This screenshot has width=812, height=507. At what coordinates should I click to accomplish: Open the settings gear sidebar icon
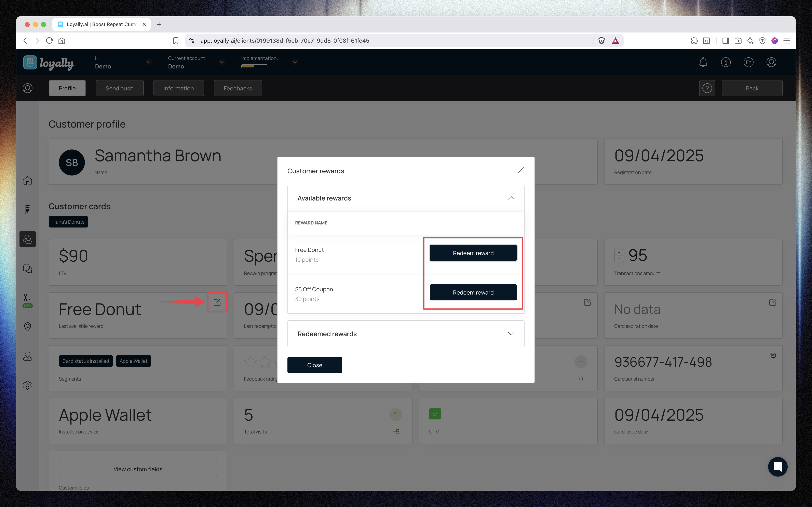click(x=27, y=385)
